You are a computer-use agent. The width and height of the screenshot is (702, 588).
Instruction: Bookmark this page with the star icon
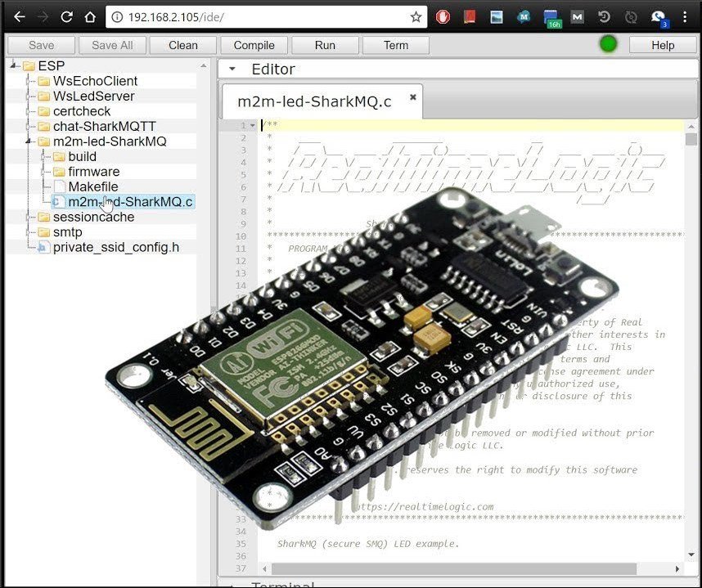pyautogui.click(x=416, y=17)
